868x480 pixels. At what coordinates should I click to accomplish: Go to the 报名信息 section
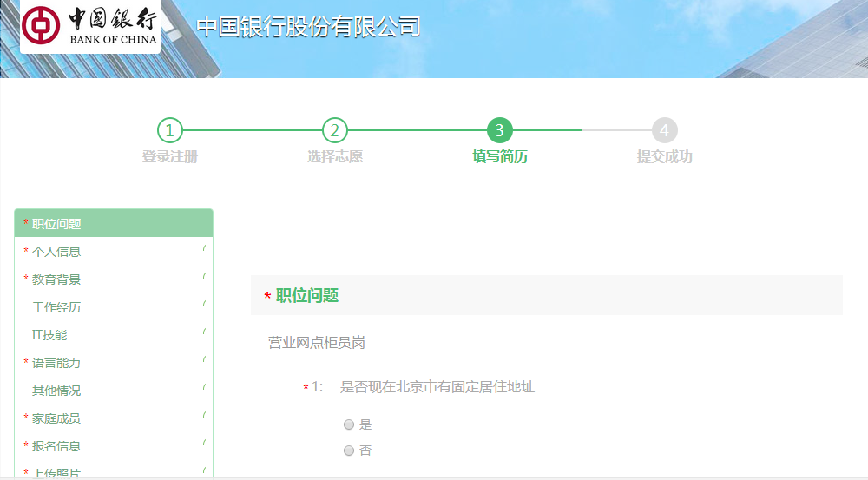point(56,446)
